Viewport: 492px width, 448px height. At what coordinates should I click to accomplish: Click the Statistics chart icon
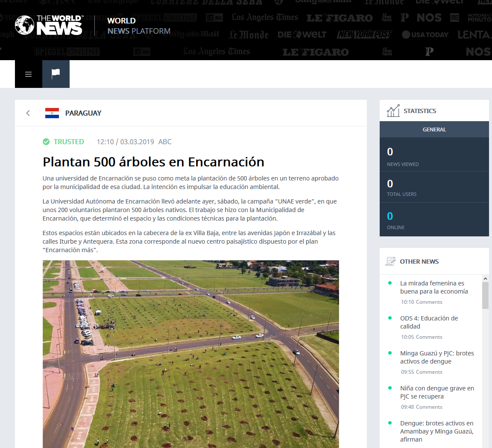pos(393,111)
